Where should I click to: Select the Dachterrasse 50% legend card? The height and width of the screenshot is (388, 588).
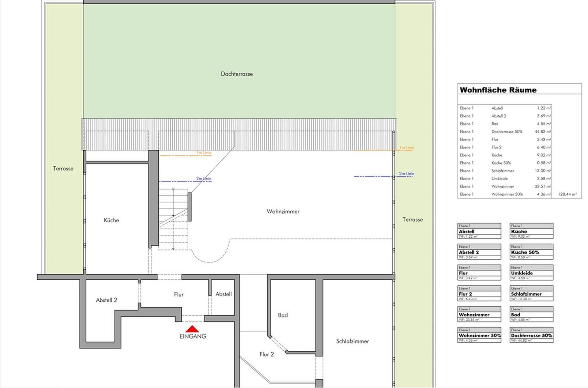[531, 335]
